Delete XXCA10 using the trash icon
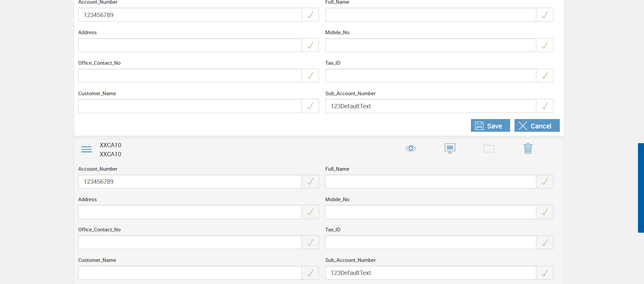Viewport: 644px width, 284px height. pos(528,148)
